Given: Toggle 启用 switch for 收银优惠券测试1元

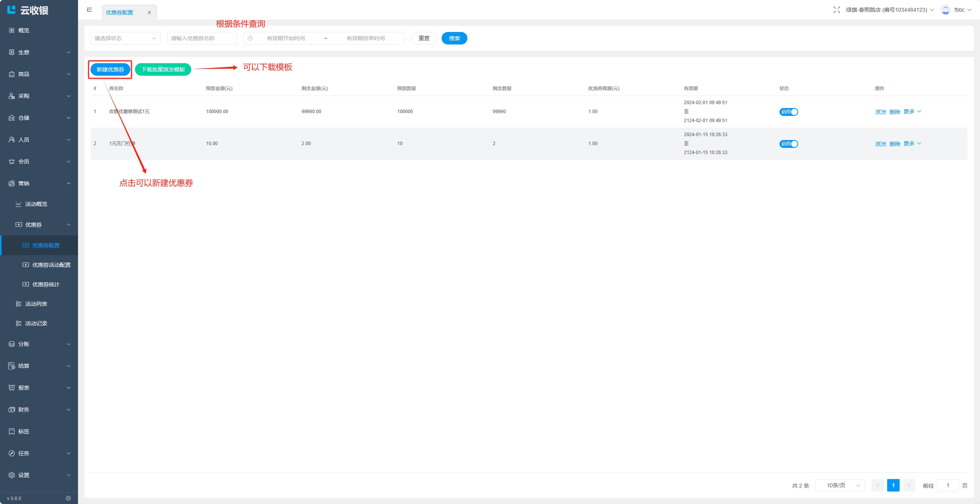Looking at the screenshot, I should tap(788, 112).
